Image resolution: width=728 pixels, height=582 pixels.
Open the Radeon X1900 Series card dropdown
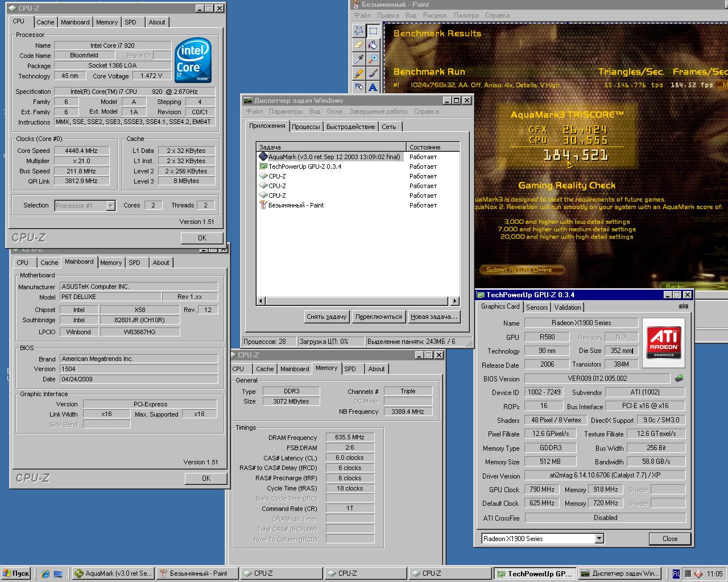(599, 538)
